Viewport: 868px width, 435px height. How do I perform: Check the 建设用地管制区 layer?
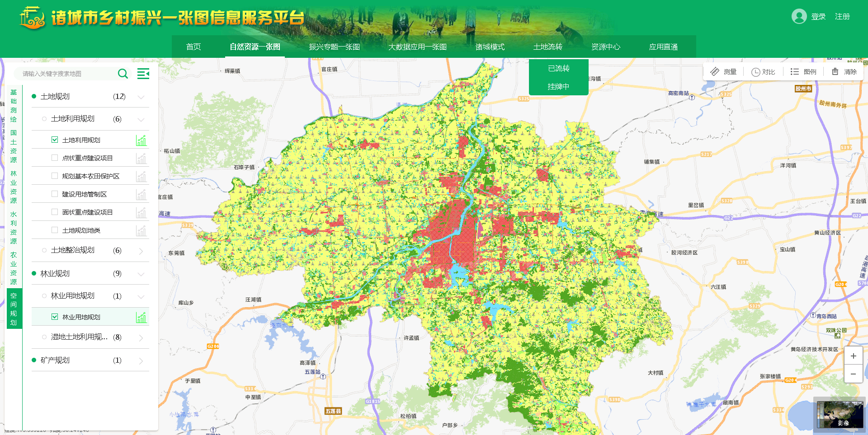pos(55,194)
